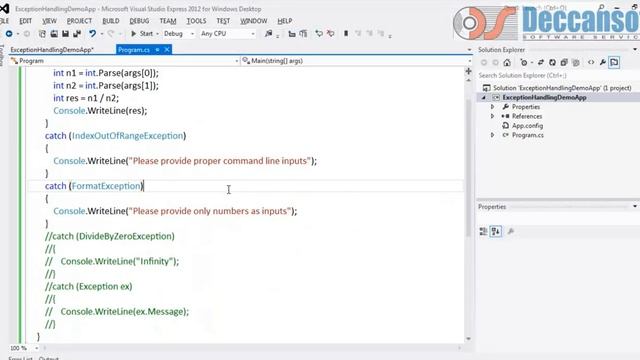640x360 pixels.
Task: Select the Program.cs editor tab
Action: pos(133,50)
